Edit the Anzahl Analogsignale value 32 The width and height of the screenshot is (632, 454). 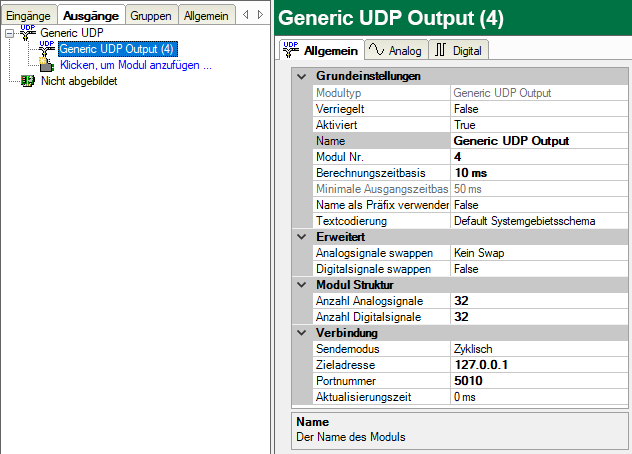(x=539, y=301)
